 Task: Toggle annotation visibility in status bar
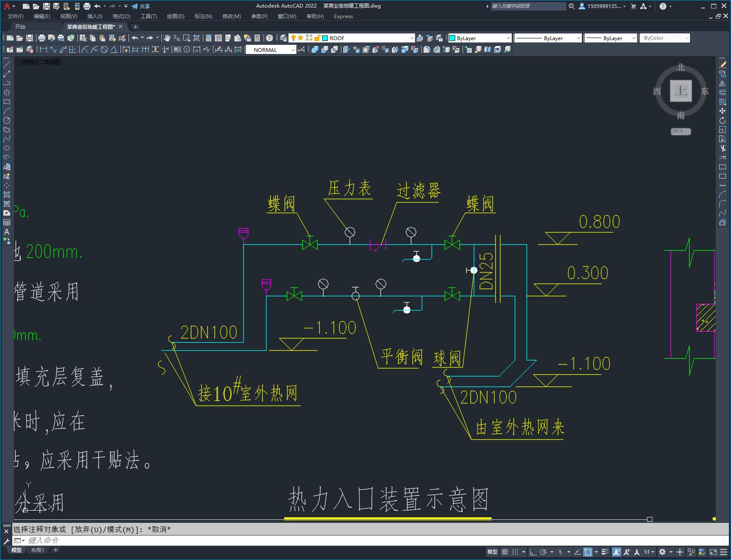pyautogui.click(x=616, y=552)
